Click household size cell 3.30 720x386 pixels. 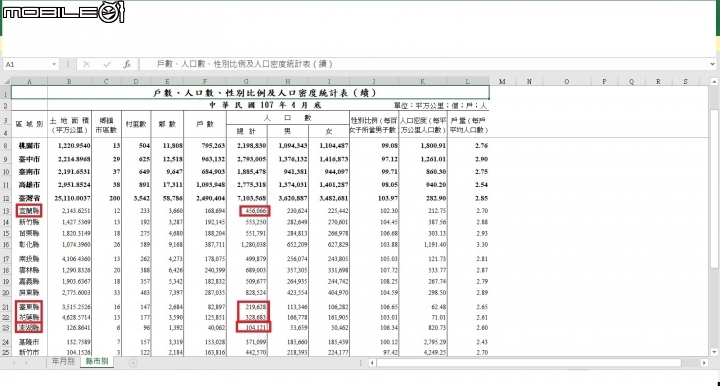point(468,245)
